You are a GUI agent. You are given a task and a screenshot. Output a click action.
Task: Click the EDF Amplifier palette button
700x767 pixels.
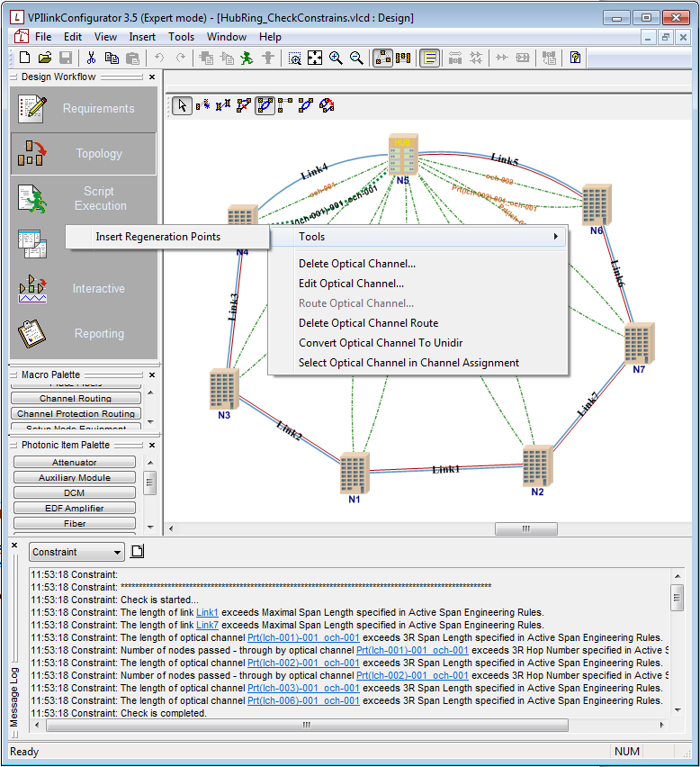click(x=75, y=509)
